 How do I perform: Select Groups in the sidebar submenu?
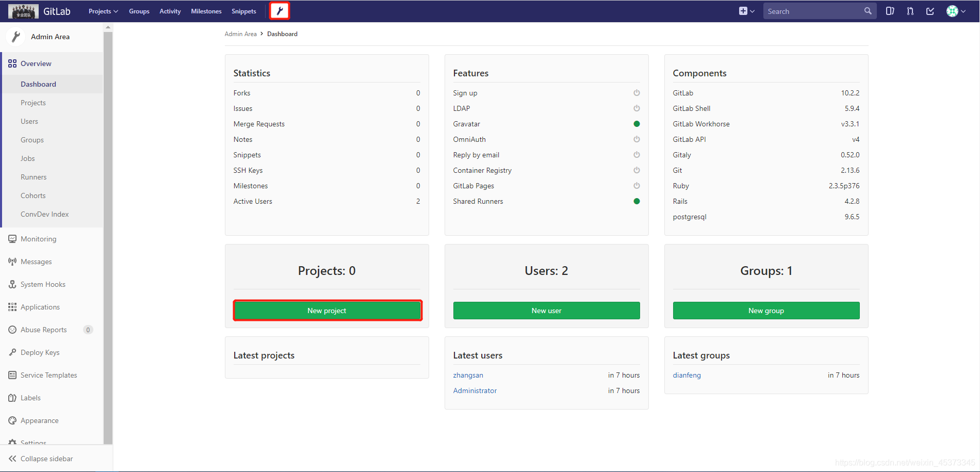coord(32,140)
